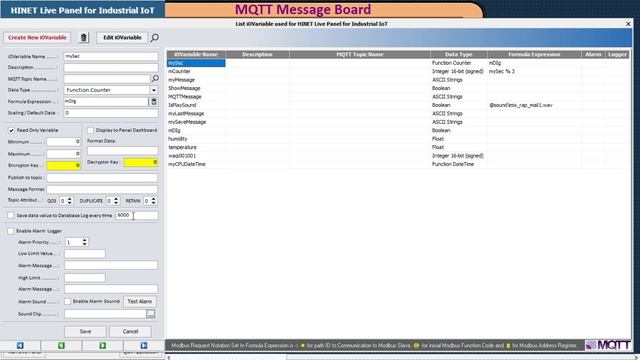Select the humidity variable row
This screenshot has width=640, height=360.
(x=398, y=139)
